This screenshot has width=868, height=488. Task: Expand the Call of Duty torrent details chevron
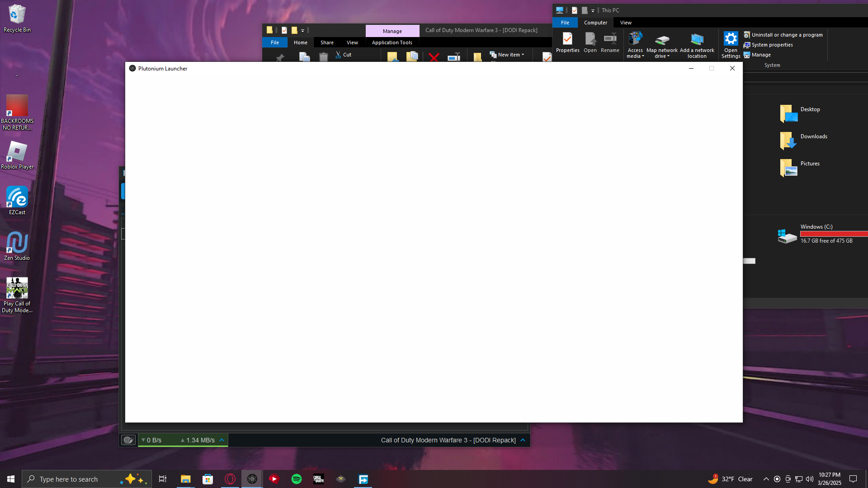(x=523, y=440)
